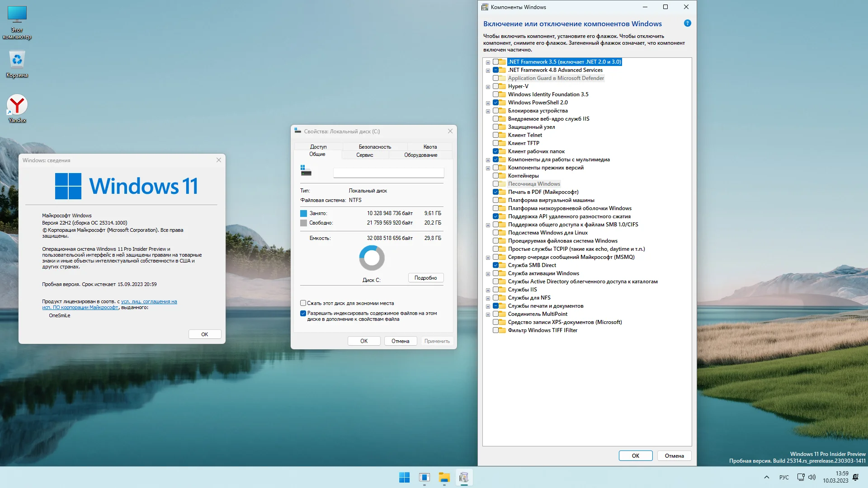The height and width of the screenshot is (488, 868).
Task: Click the blue help question mark icon
Action: [x=687, y=23]
